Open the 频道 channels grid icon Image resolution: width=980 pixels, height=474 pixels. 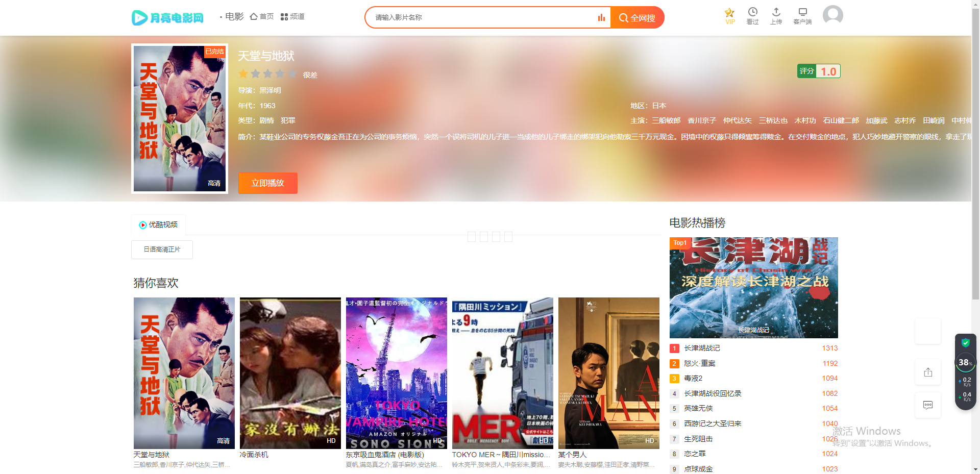point(292,17)
